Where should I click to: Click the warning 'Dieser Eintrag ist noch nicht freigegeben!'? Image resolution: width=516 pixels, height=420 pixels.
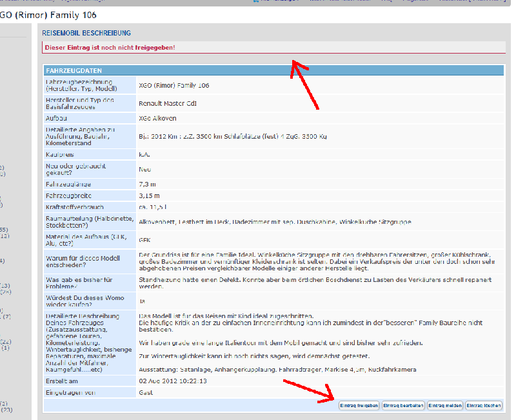[x=110, y=47]
